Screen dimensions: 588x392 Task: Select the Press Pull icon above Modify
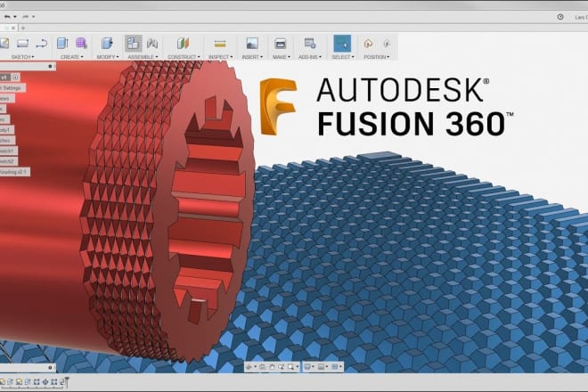(107, 43)
